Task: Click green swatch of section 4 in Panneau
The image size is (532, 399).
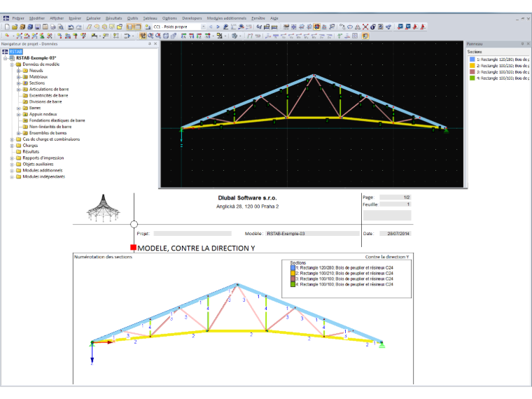Action: click(472, 78)
